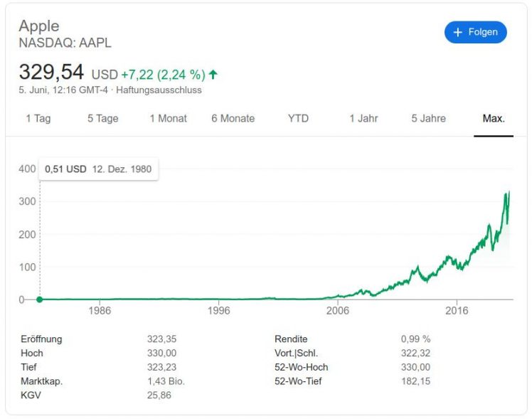
Task: Click the 0,51 USD tooltip box
Action: click(98, 169)
